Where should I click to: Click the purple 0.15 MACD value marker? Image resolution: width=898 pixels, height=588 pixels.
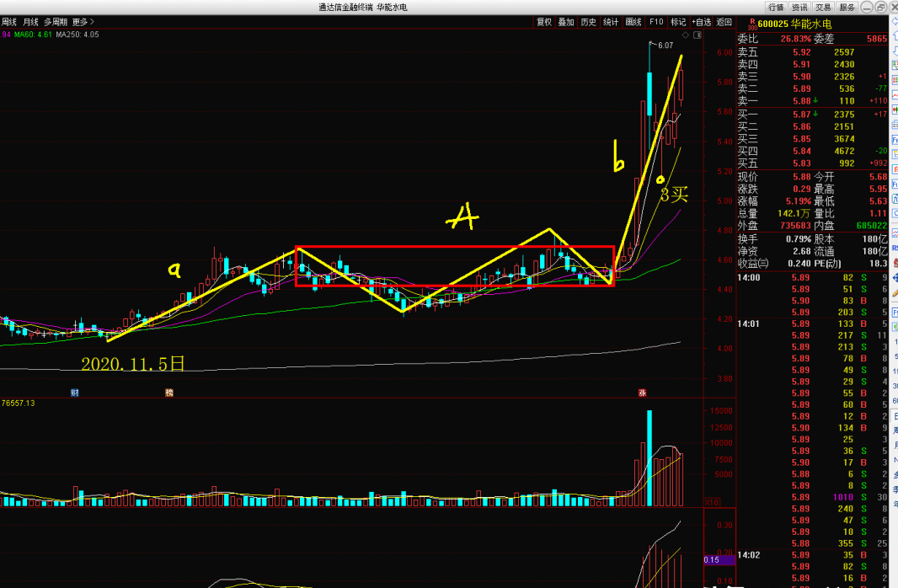[x=711, y=559]
